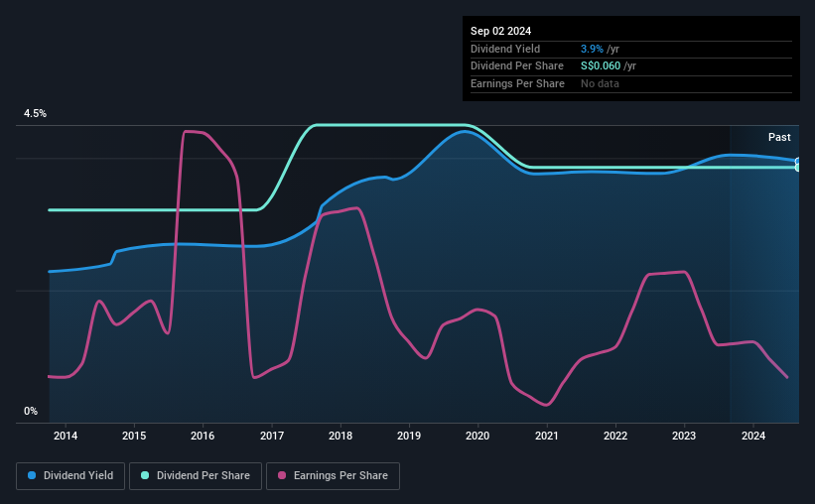This screenshot has width=815, height=504.
Task: Click the 0% y-axis label
Action: click(x=31, y=411)
